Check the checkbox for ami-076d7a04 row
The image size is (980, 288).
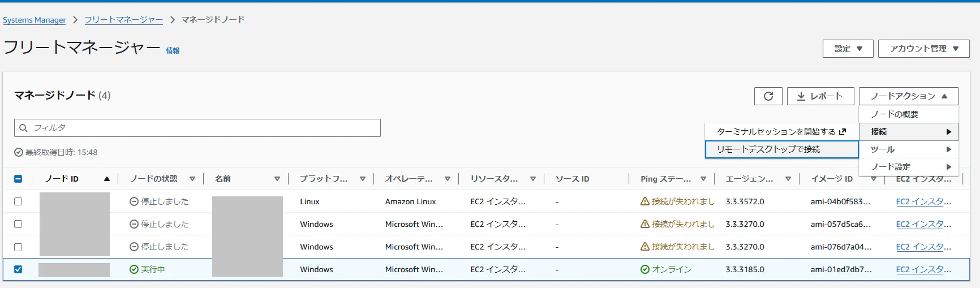pyautogui.click(x=18, y=247)
